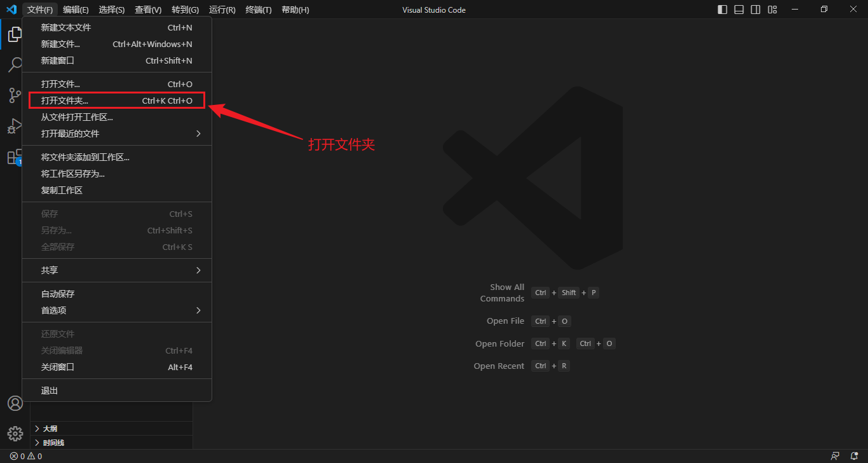Open the feedback icon in status bar

click(835, 456)
